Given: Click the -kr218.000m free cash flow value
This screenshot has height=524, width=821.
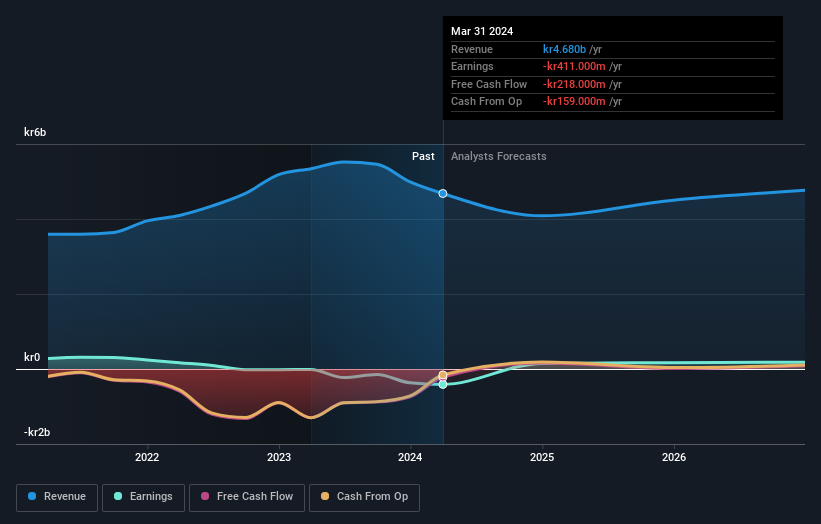Looking at the screenshot, I should pos(574,84).
